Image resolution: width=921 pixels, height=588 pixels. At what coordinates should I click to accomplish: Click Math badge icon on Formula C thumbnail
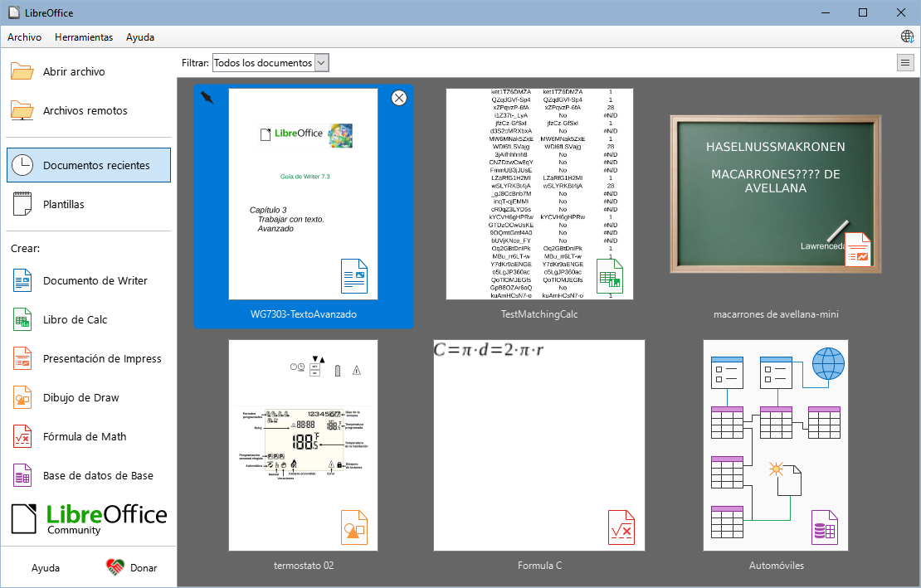click(x=621, y=527)
